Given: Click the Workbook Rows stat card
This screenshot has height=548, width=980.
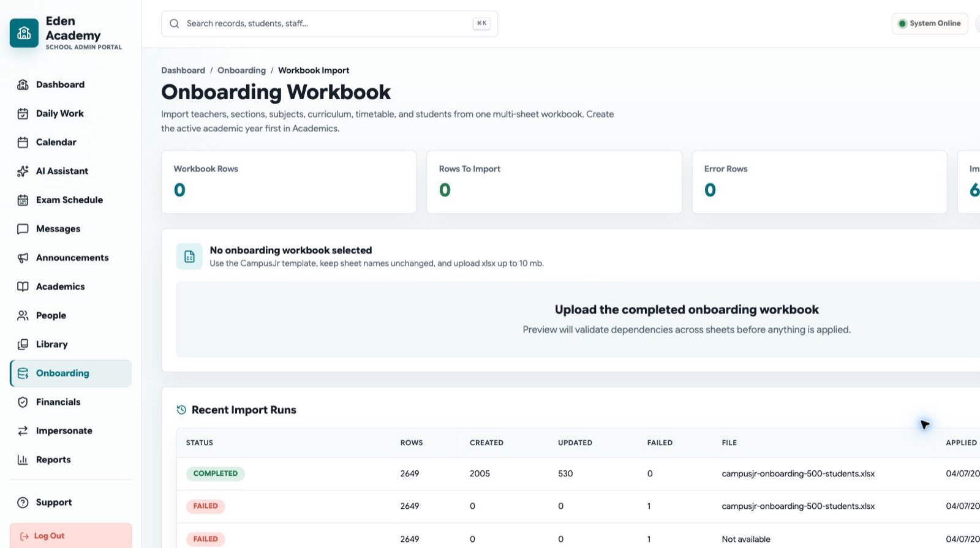Looking at the screenshot, I should click(x=289, y=182).
